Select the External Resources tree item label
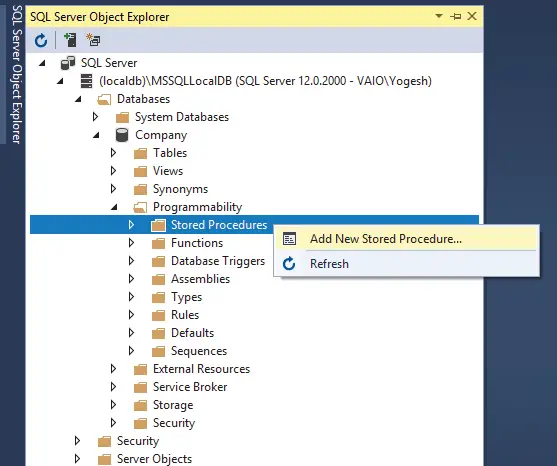 [x=201, y=369]
